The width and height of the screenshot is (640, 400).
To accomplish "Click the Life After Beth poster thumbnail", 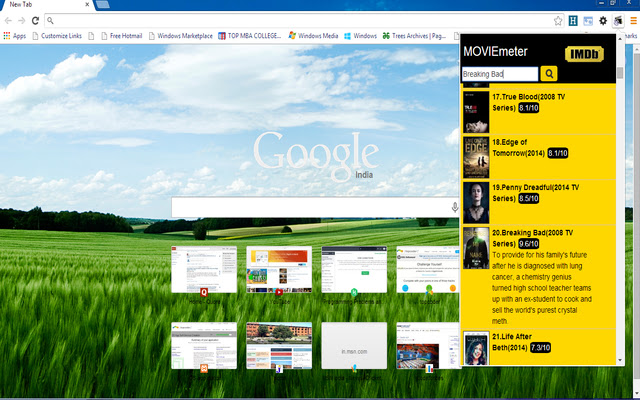I will click(x=476, y=348).
